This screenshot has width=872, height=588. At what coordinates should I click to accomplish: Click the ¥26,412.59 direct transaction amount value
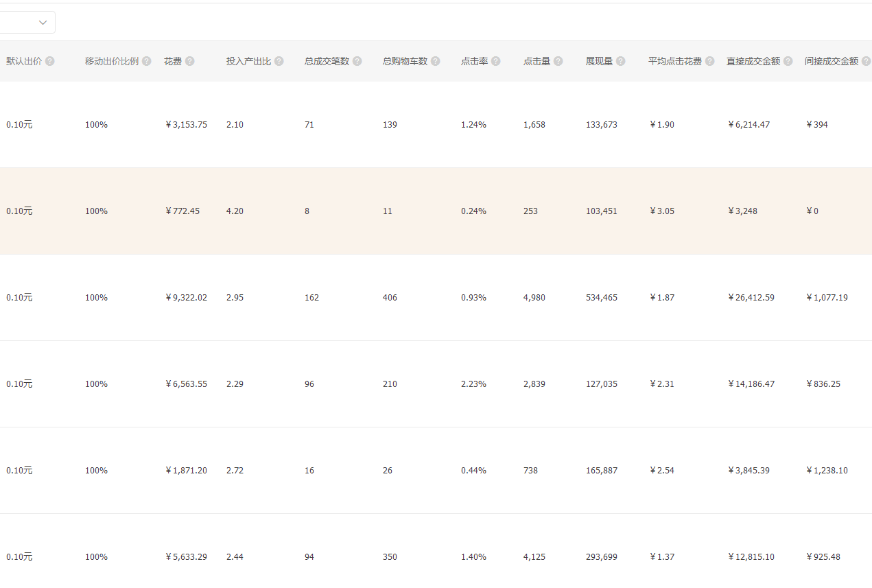point(751,297)
